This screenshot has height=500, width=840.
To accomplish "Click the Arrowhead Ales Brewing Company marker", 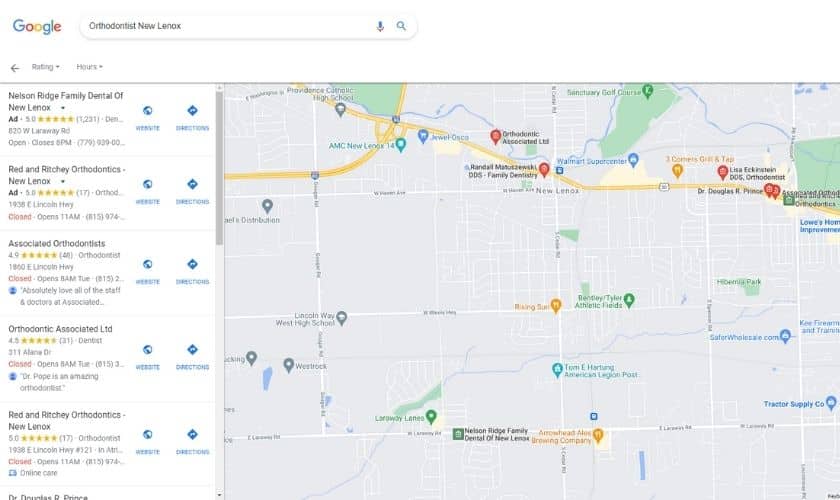I will (598, 435).
